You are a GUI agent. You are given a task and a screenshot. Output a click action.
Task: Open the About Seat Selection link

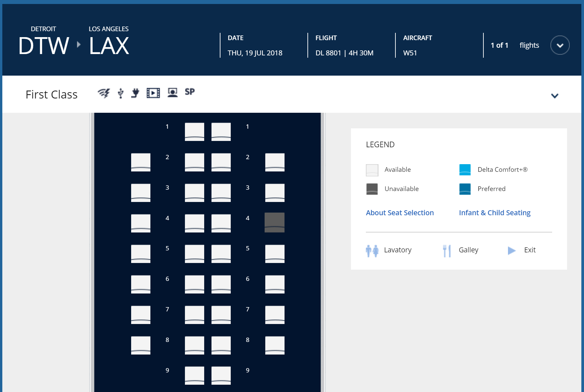click(x=400, y=213)
